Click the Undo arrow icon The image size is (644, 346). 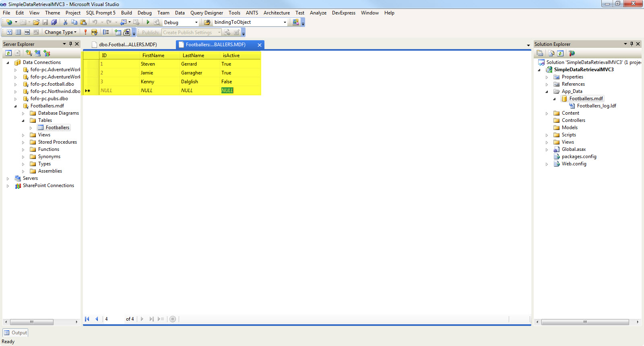95,22
